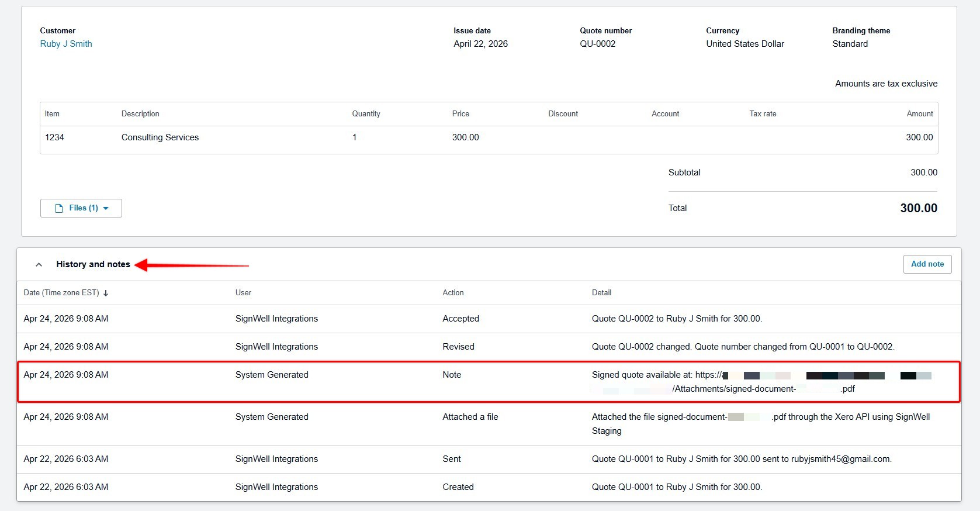Select the Detail column header
This screenshot has width=980, height=511.
[x=601, y=293]
